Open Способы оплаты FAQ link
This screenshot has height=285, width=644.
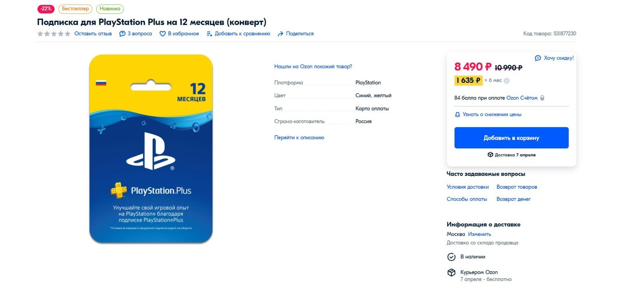pos(467,199)
